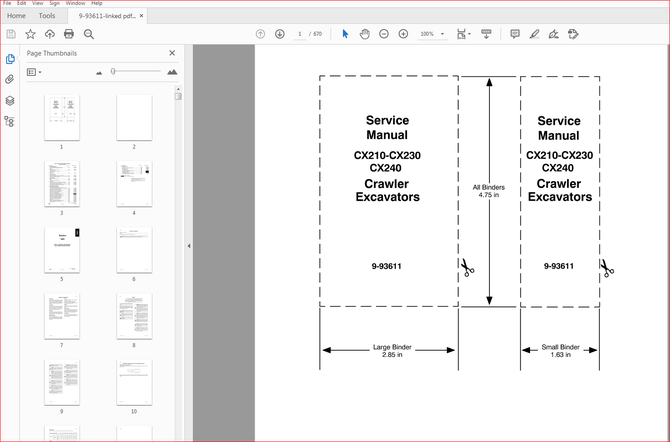Activate the hand pan tool

pyautogui.click(x=364, y=34)
